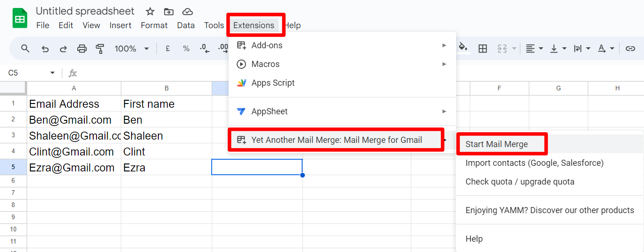Check the cloud document status icon

187,11
